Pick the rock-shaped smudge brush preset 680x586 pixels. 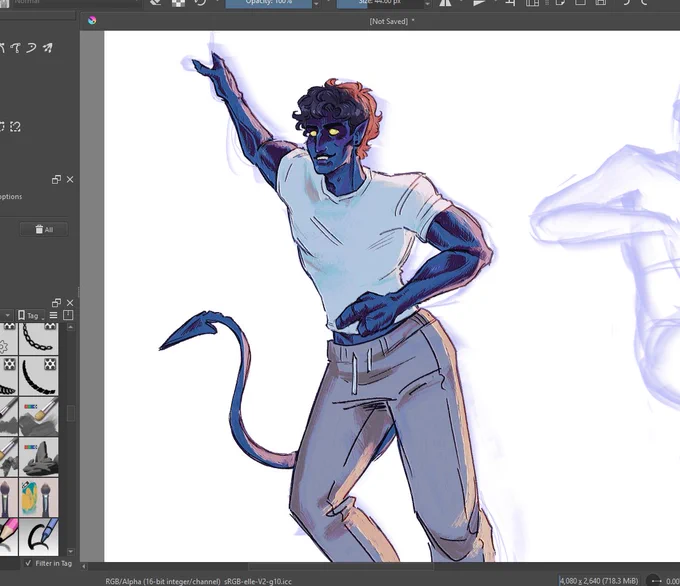tap(39, 457)
